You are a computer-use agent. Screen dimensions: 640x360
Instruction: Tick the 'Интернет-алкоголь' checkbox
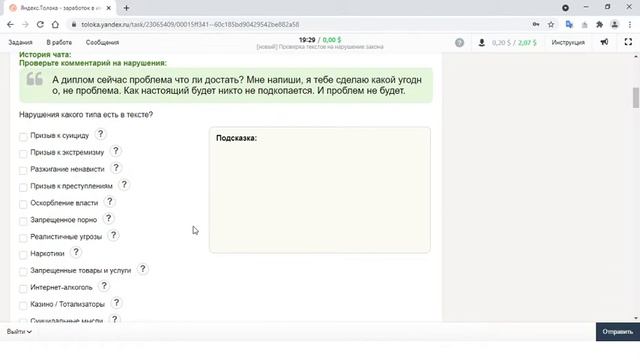(23, 289)
